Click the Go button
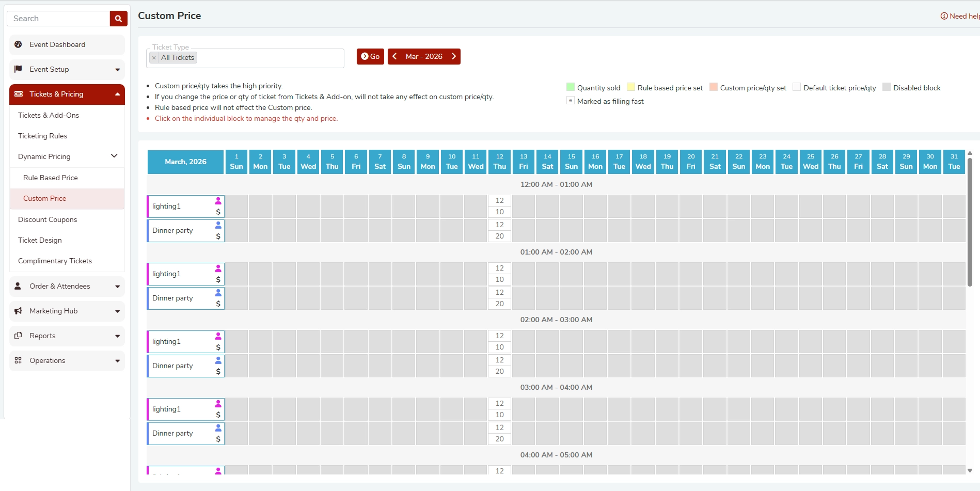 coord(370,56)
